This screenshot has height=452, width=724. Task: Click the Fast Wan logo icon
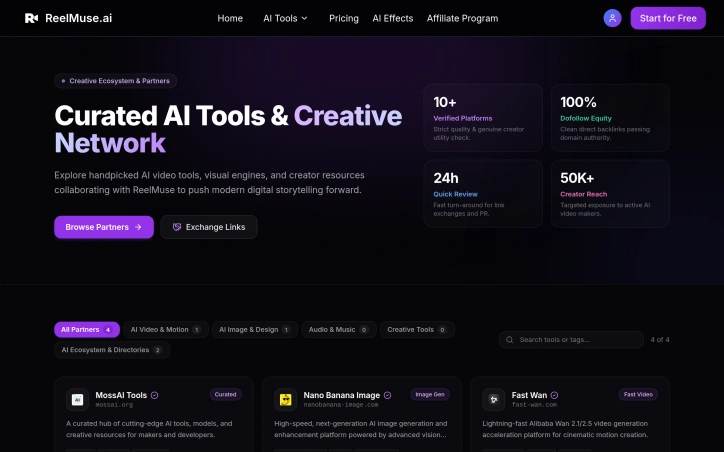(x=494, y=399)
